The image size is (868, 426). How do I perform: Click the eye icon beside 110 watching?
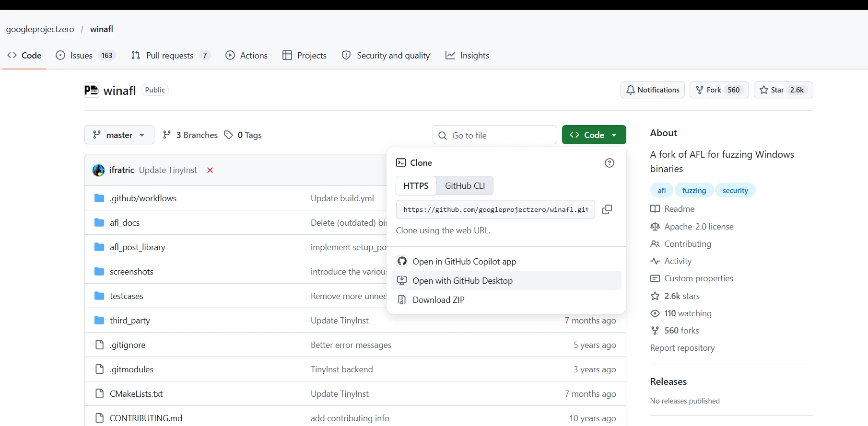655,313
